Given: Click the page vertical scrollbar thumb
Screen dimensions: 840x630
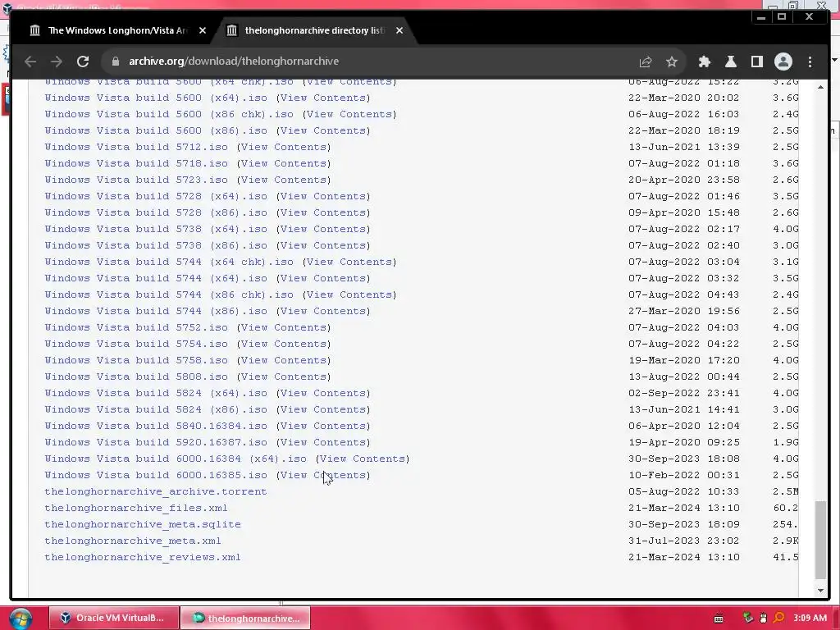Looking at the screenshot, I should click(x=820, y=540).
